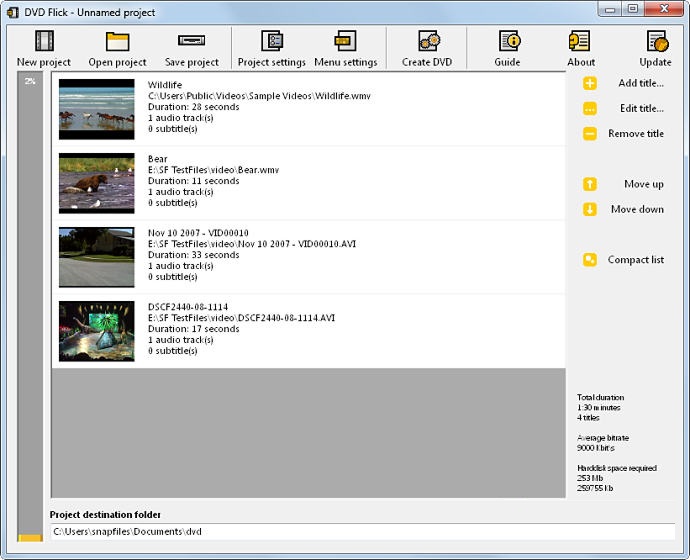Move the selected title down
690x560 pixels.
tap(628, 209)
